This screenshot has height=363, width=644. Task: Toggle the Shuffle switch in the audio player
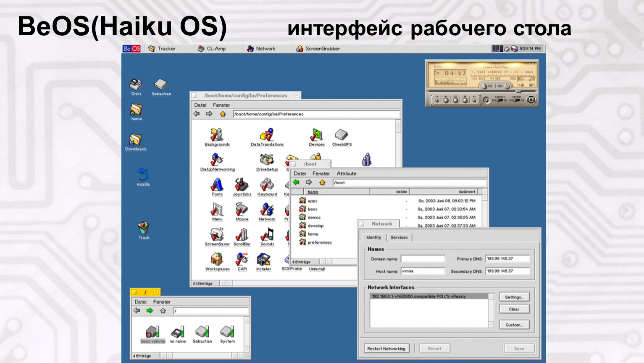click(499, 100)
